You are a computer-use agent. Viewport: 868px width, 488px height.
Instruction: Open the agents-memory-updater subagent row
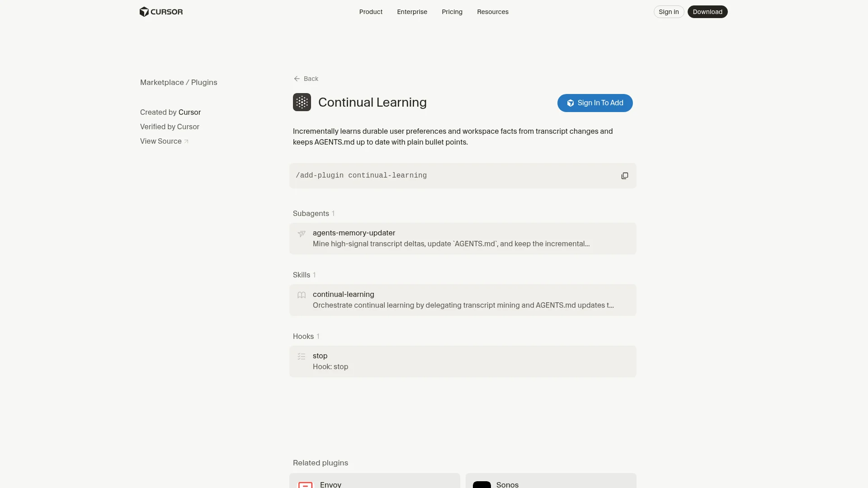tap(462, 239)
